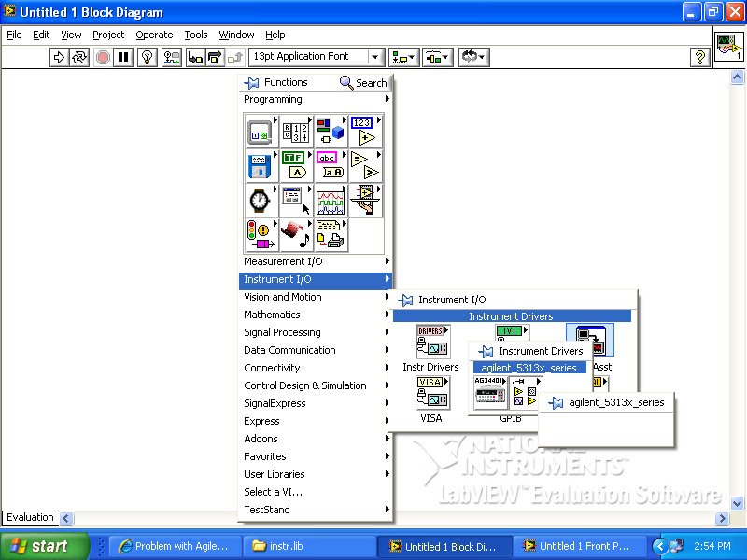Open the Project menu
Viewport: 747px width, 560px height.
(108, 35)
